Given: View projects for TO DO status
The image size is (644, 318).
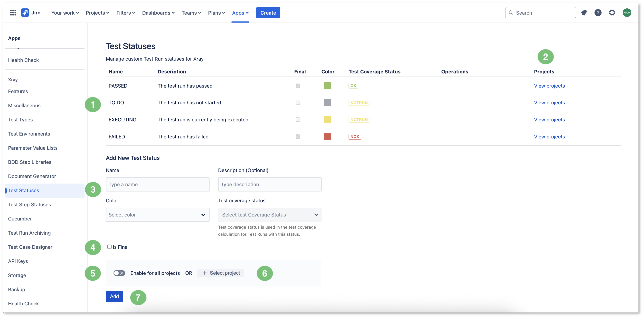Looking at the screenshot, I should (x=549, y=103).
